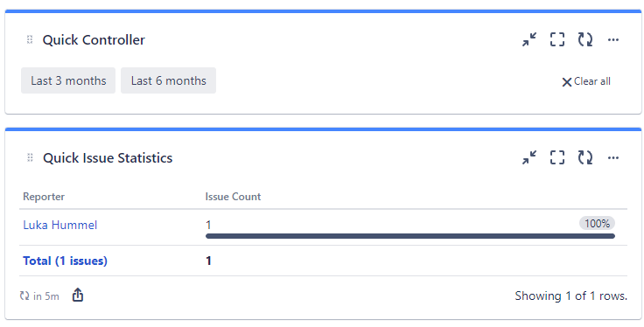The height and width of the screenshot is (327, 644).
Task: Clear all quick filters
Action: [586, 81]
